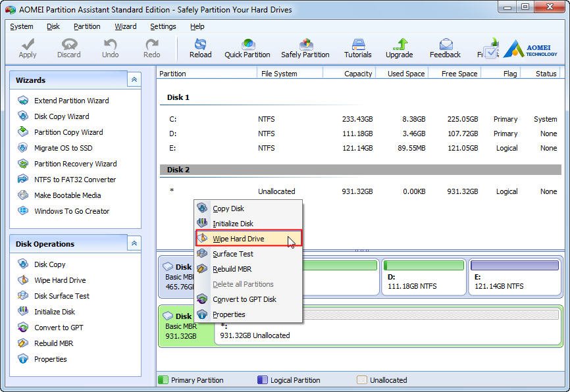The width and height of the screenshot is (570, 392).
Task: Select the D: partition row in list
Action: (361, 134)
